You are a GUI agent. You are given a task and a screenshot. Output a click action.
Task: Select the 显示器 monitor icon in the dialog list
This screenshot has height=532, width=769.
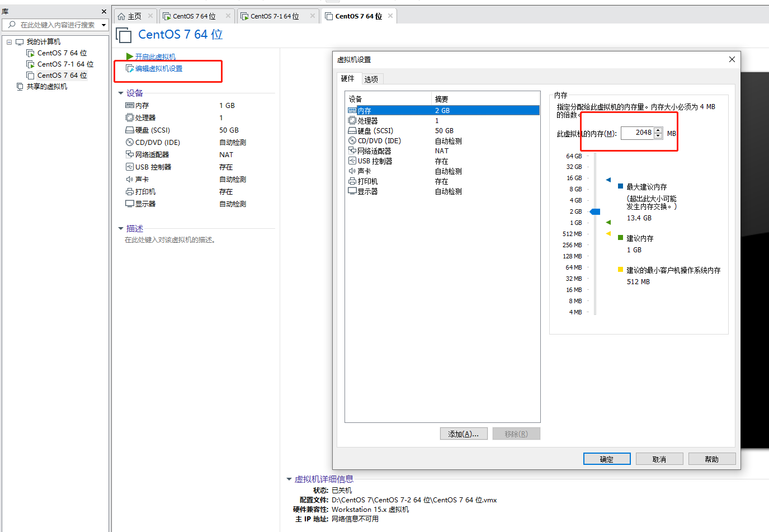pyautogui.click(x=352, y=191)
